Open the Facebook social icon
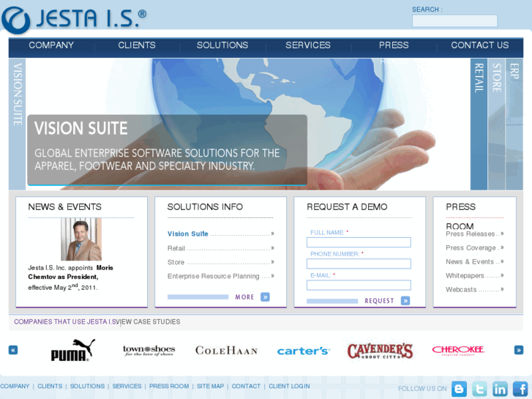 (x=520, y=389)
